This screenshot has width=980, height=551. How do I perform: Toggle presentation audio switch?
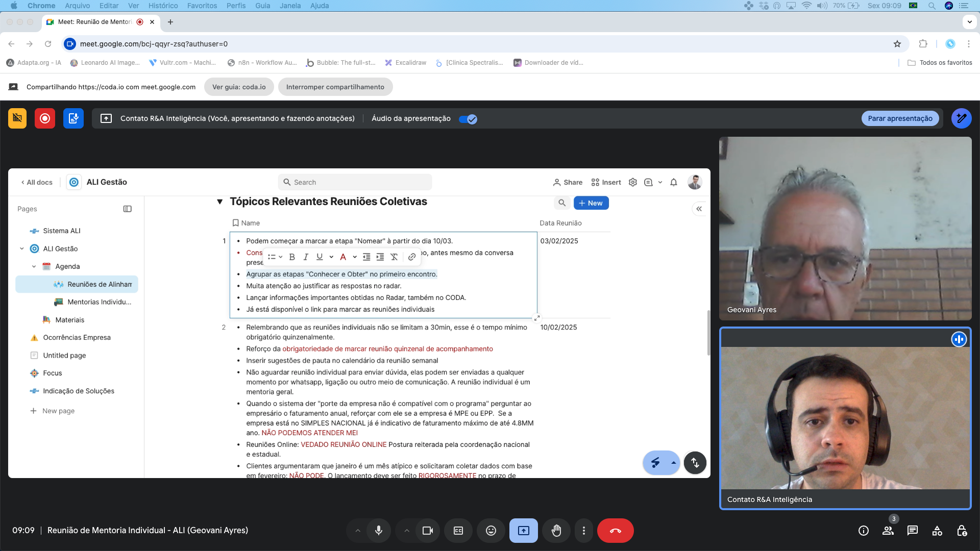click(468, 119)
